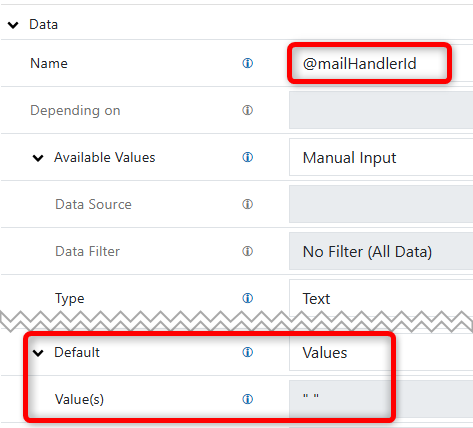Collapse the Default group chevron

(x=38, y=353)
